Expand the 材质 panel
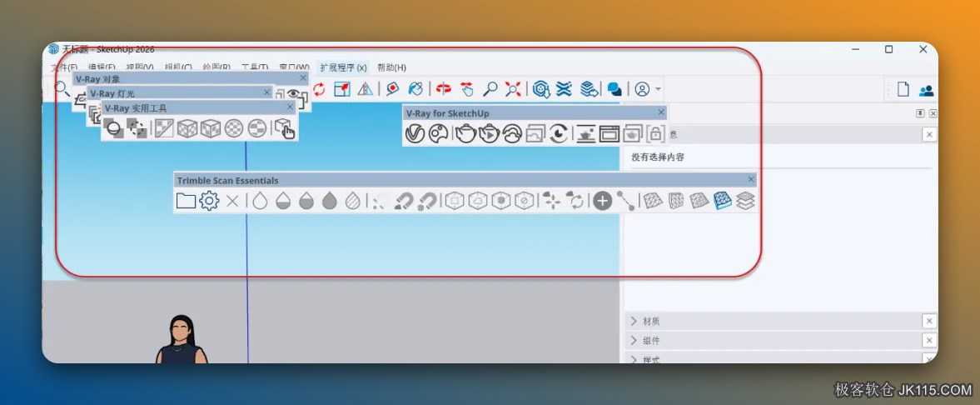 pyautogui.click(x=634, y=321)
